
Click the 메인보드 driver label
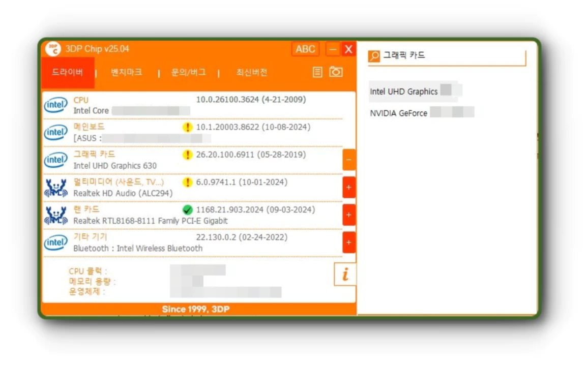pyautogui.click(x=89, y=127)
